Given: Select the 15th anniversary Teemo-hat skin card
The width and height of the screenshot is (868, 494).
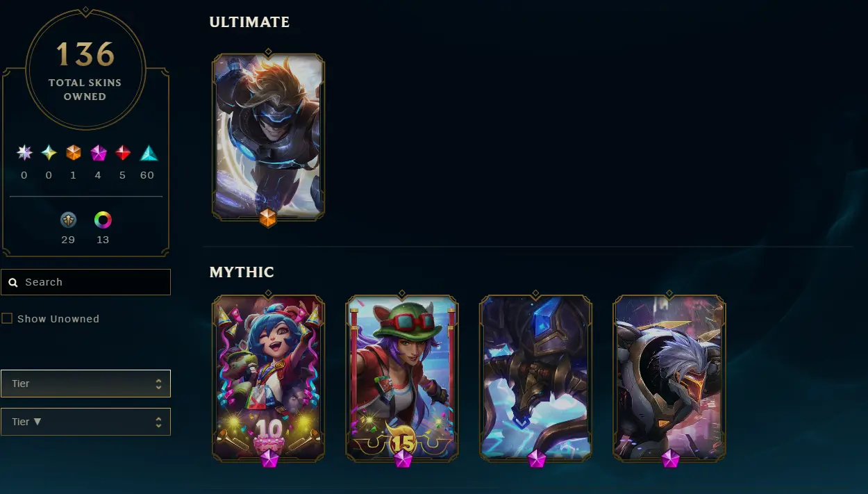Looking at the screenshot, I should (402, 379).
